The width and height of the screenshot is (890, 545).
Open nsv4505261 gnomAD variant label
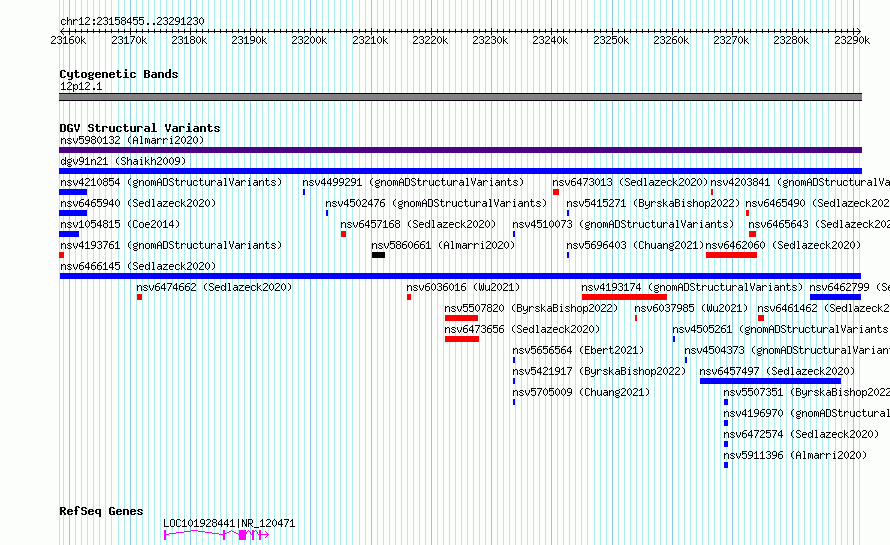(x=781, y=329)
